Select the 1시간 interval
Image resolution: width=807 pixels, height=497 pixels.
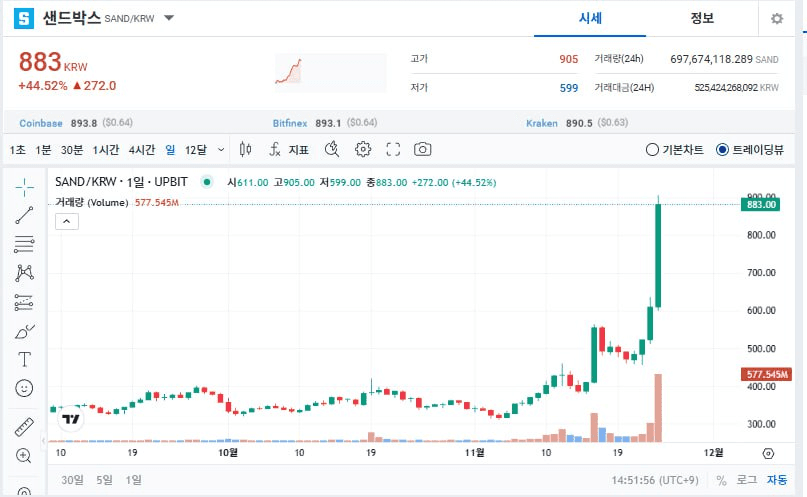coord(106,150)
